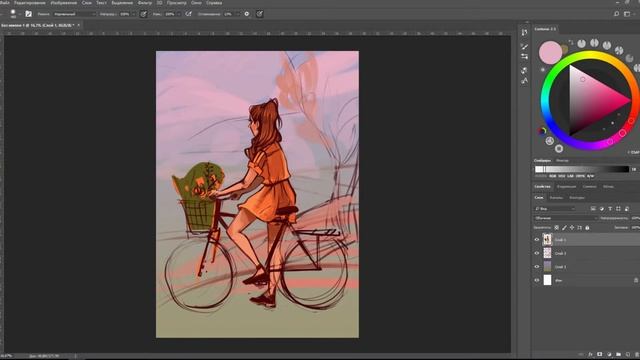Open the Фильтр menu
The width and height of the screenshot is (640, 360).
(x=144, y=2)
